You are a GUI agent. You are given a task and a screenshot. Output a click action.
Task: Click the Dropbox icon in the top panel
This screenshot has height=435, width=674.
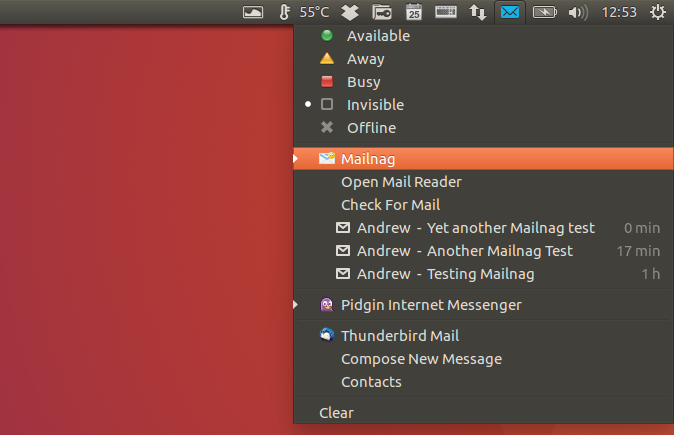pos(350,12)
